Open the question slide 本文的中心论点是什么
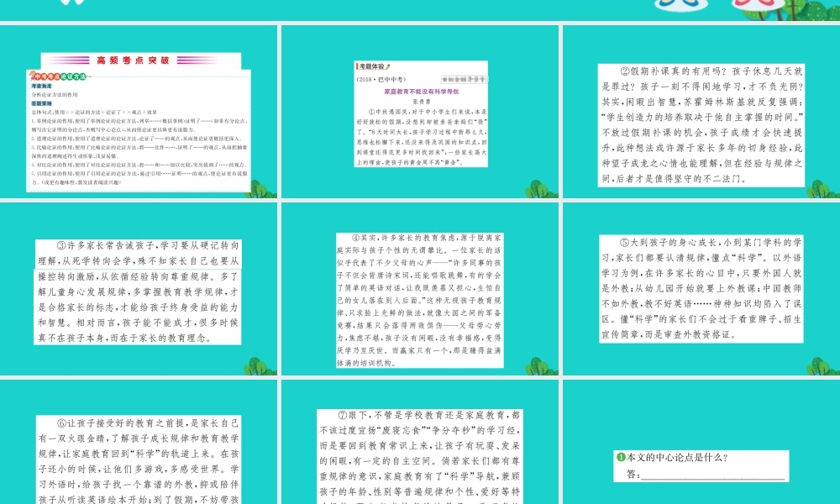The height and width of the screenshot is (504, 840). 701,442
